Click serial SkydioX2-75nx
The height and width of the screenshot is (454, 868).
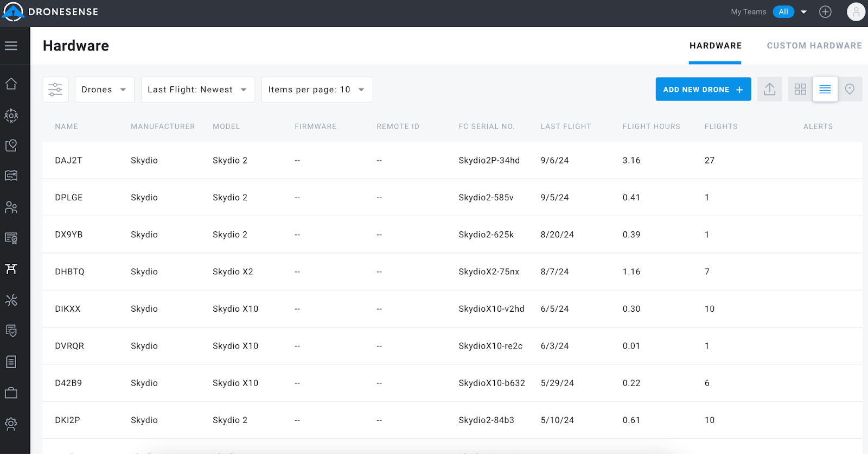click(x=489, y=272)
